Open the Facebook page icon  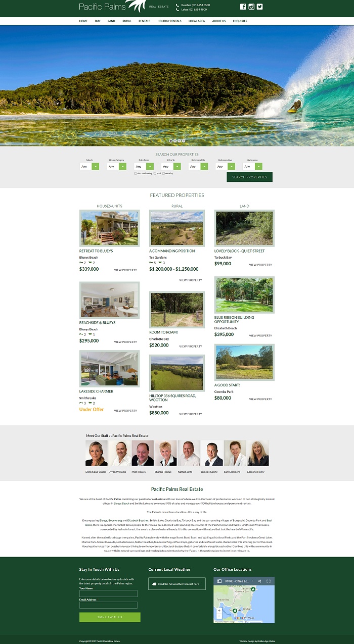(x=243, y=7)
